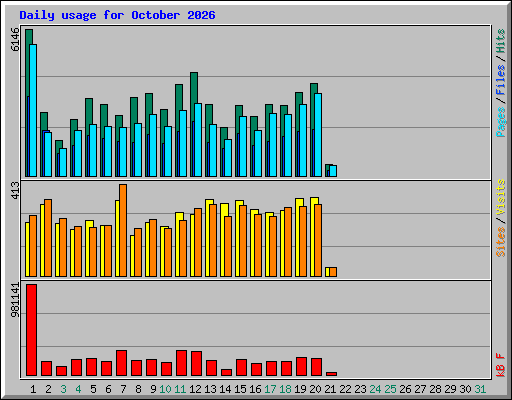Screen dimensions: 512x400
Task: Click the small cyan pages bar for day 21
Action: (x=333, y=171)
